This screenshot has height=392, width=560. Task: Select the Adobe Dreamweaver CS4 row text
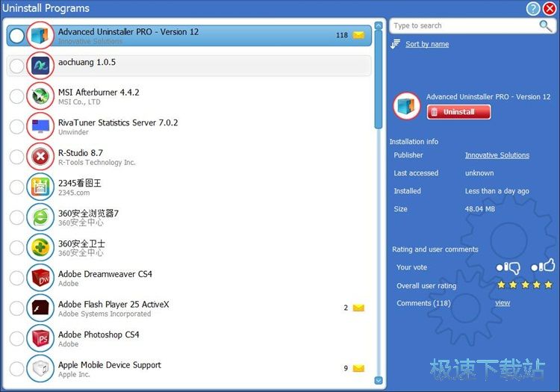coord(105,274)
